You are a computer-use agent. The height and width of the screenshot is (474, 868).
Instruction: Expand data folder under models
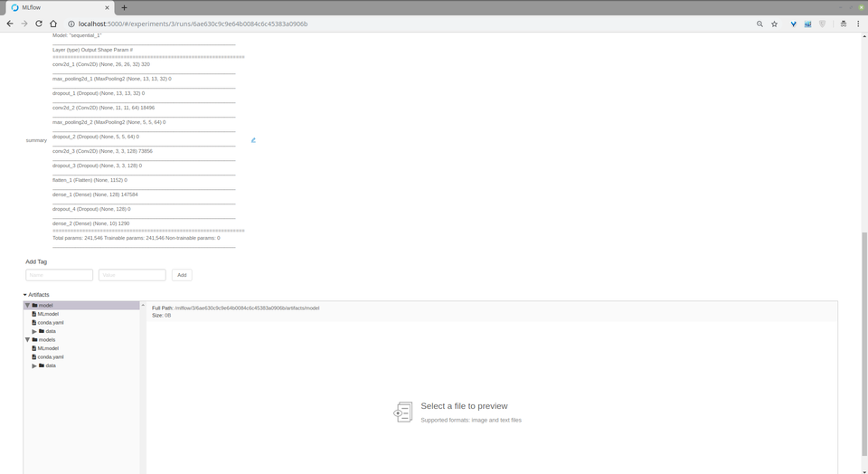(34, 365)
